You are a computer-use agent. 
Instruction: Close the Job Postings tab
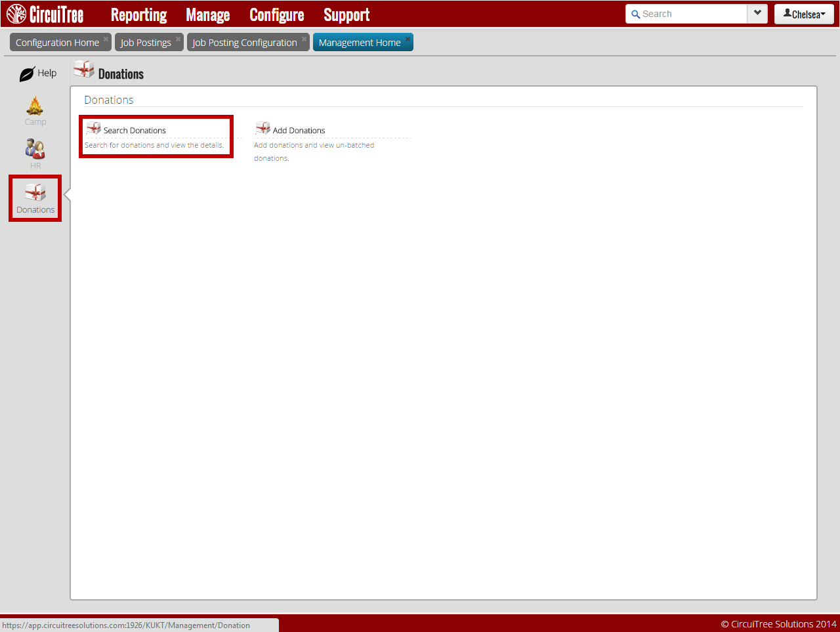click(178, 39)
